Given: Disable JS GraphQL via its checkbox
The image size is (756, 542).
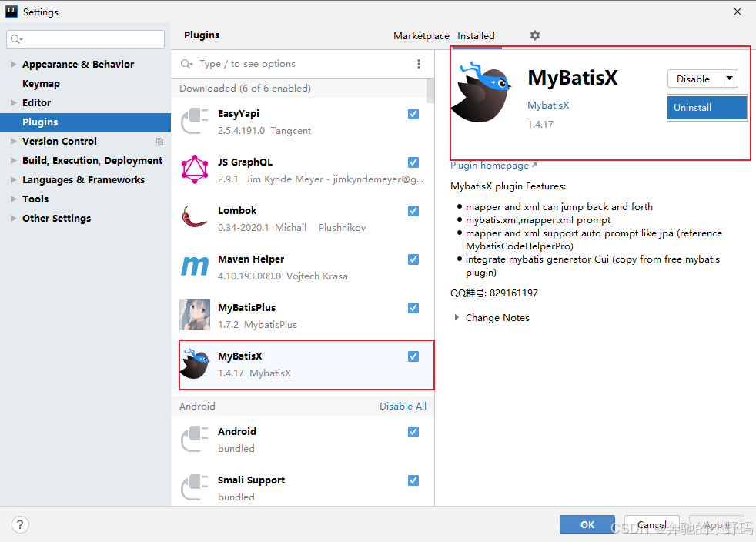Looking at the screenshot, I should [413, 162].
